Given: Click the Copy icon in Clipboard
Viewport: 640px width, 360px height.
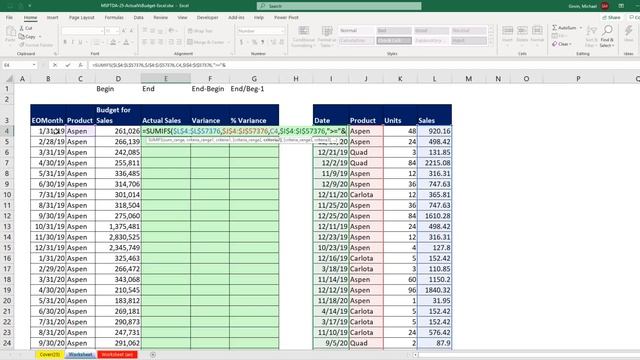Looking at the screenshot, I should [x=22, y=36].
